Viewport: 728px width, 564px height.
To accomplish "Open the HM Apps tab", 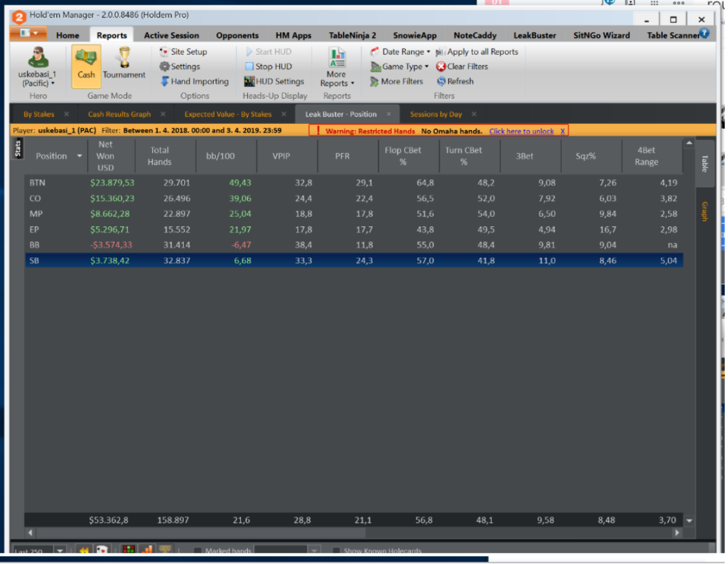I will pos(293,35).
